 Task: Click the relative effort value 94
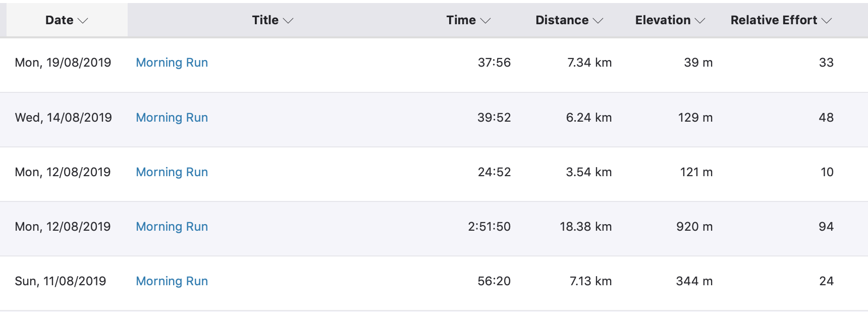click(x=826, y=227)
